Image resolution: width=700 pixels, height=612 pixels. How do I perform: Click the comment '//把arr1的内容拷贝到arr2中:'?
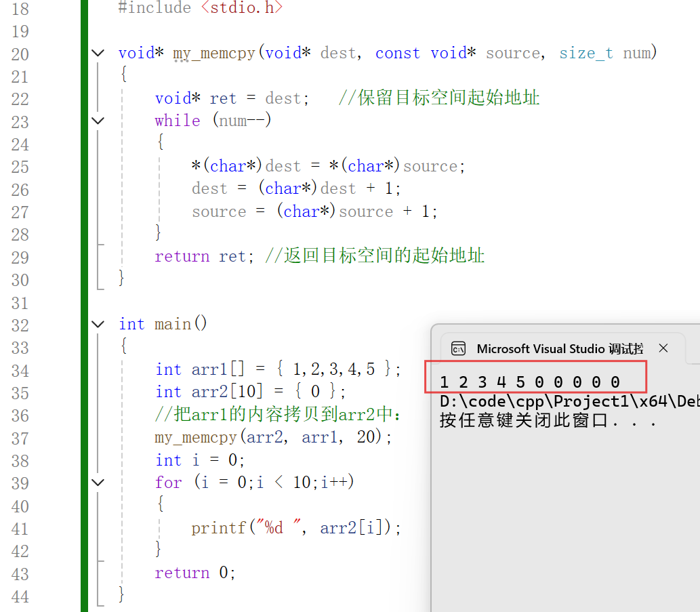pos(277,414)
